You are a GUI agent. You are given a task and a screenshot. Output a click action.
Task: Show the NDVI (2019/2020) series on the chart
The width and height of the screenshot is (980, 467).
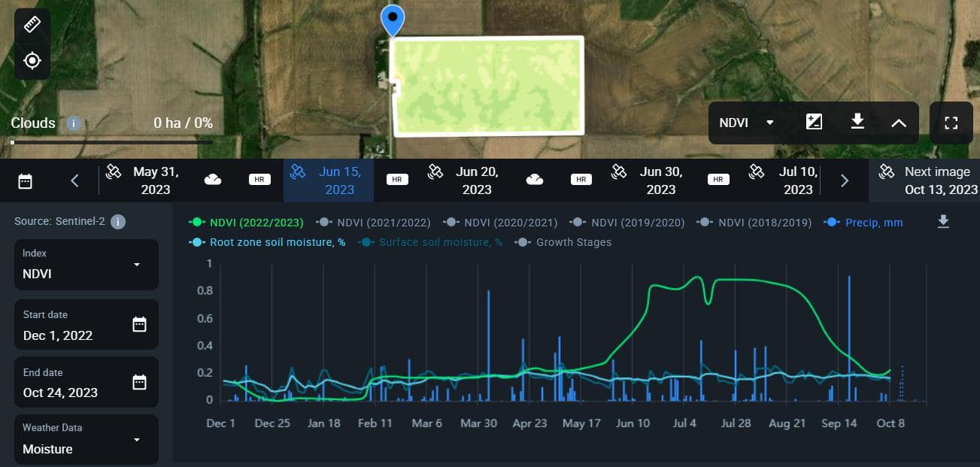pyautogui.click(x=627, y=223)
